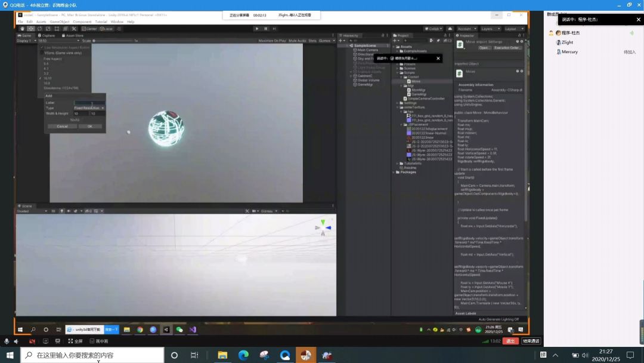644x363 pixels.
Task: Switch to the Asset Store tab
Action: click(74, 35)
